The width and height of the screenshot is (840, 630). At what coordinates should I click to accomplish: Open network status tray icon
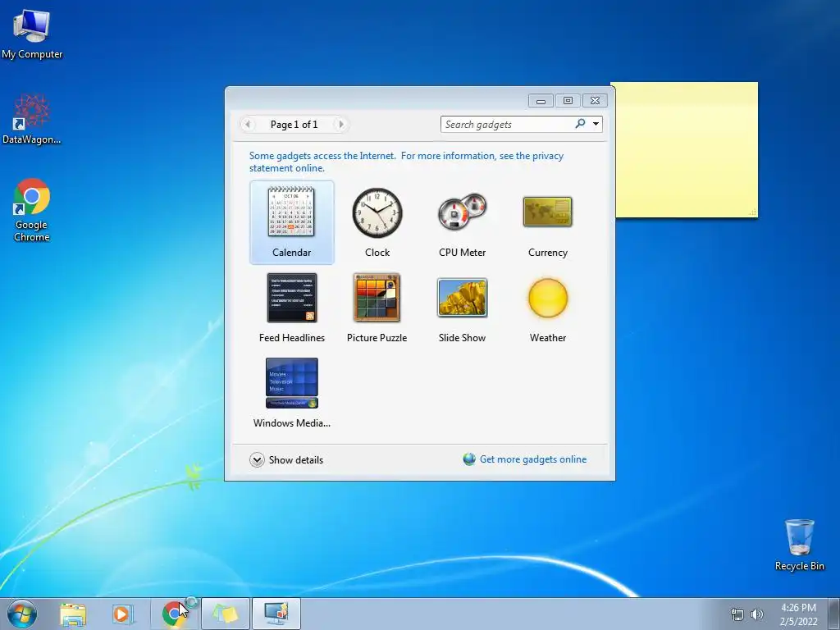click(737, 614)
